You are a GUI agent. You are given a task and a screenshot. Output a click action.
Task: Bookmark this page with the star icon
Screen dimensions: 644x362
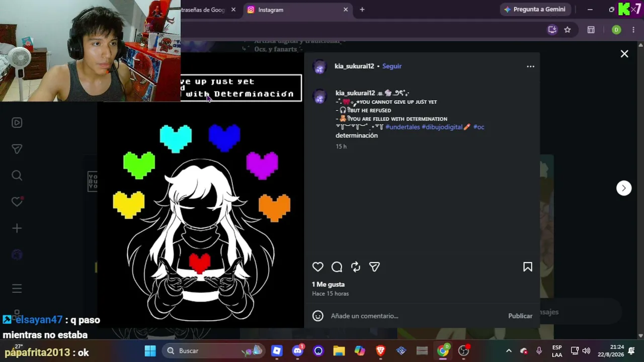(568, 30)
